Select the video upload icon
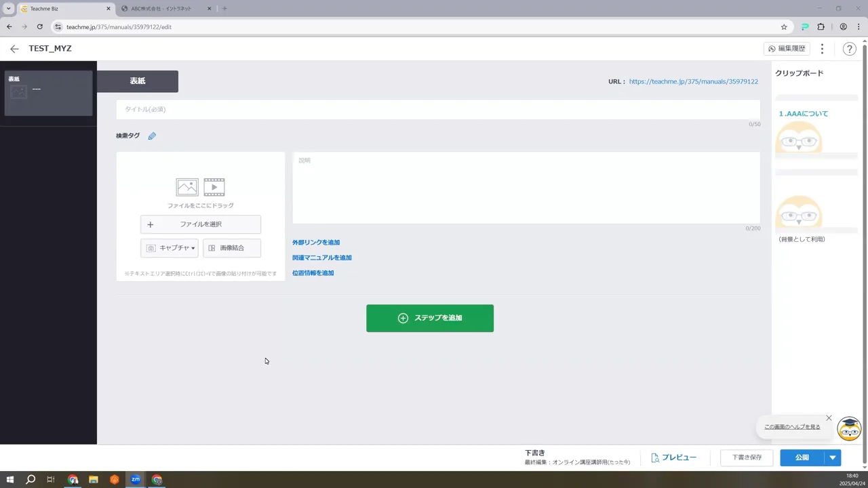The height and width of the screenshot is (488, 868). 214,187
